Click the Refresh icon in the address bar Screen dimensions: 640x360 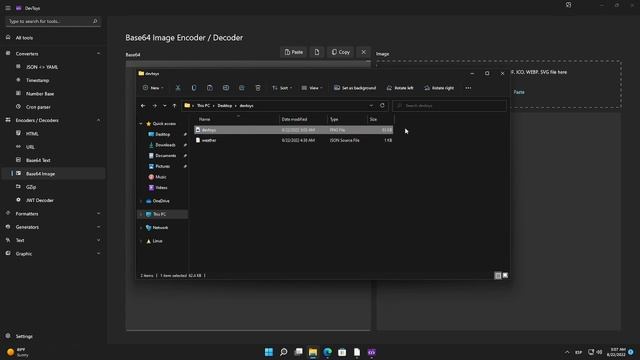click(382, 105)
